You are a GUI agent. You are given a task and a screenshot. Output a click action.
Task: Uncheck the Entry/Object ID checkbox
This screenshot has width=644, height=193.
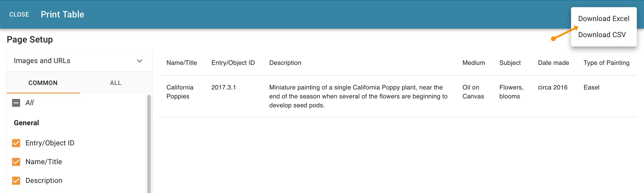[16, 143]
